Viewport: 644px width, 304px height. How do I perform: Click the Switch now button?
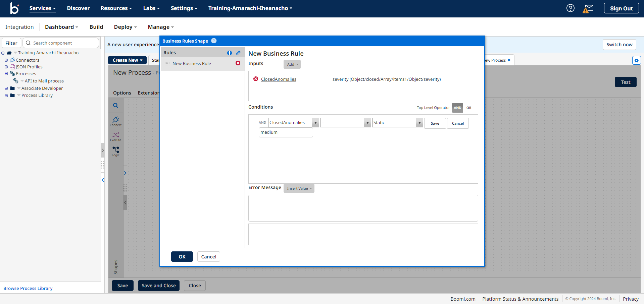619,45
